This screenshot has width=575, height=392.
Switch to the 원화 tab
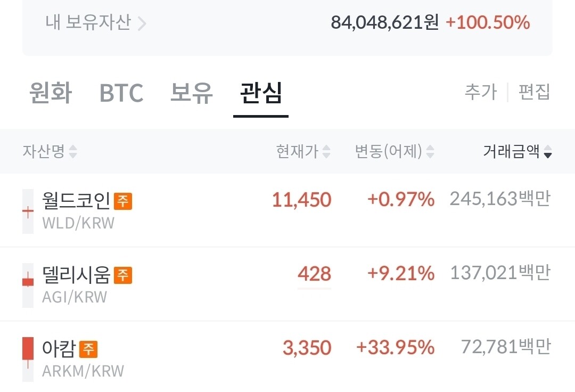coord(51,93)
